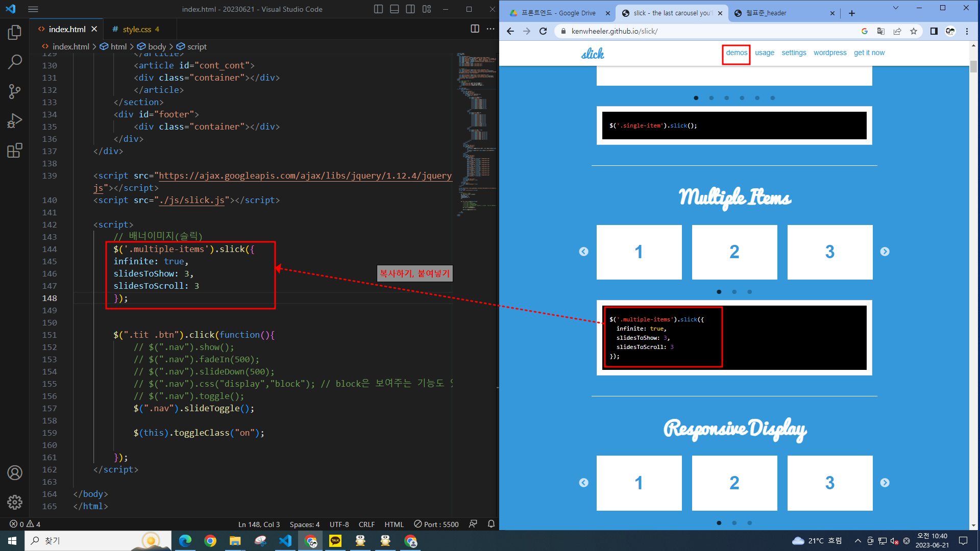
Task: Open the Spaces: 4 indentation selector
Action: click(304, 524)
